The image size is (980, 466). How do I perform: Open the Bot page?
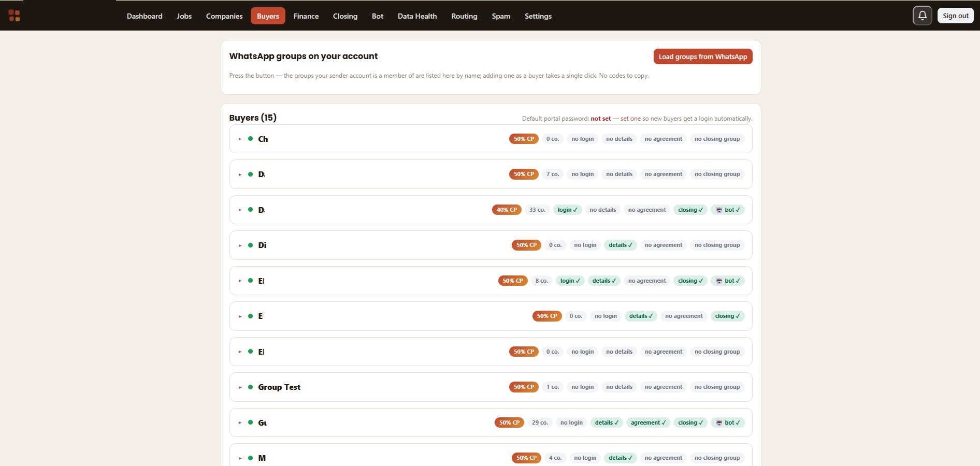pyautogui.click(x=378, y=16)
